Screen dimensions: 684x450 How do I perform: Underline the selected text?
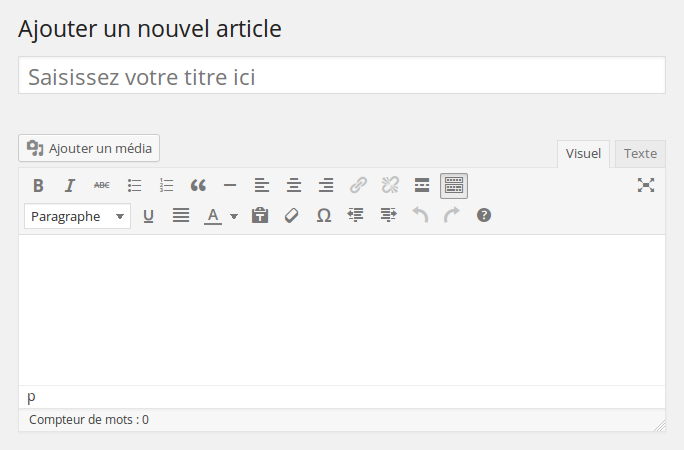pyautogui.click(x=148, y=216)
